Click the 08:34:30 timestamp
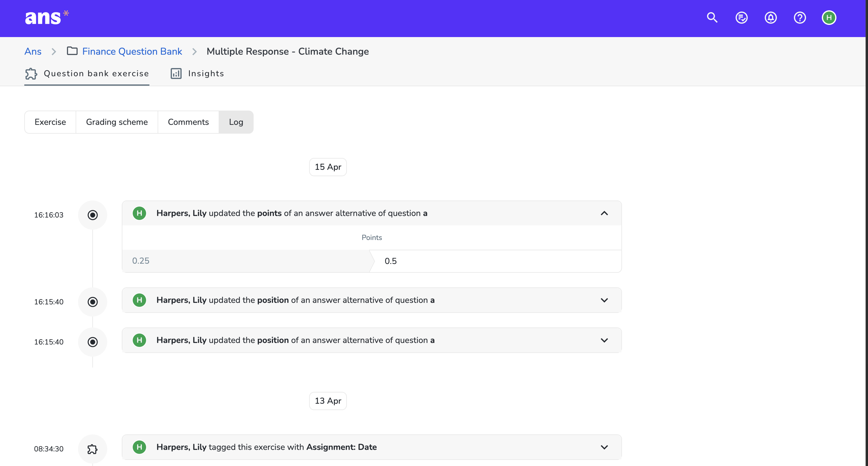Image resolution: width=868 pixels, height=466 pixels. click(x=49, y=449)
